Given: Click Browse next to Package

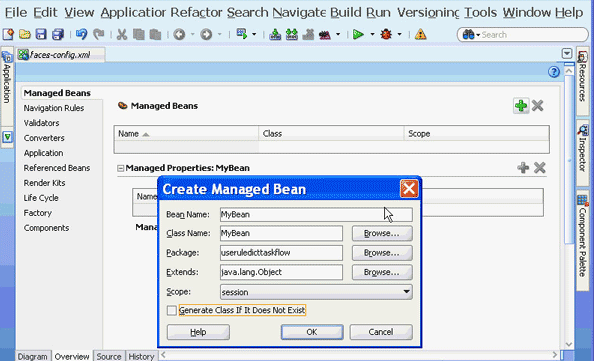Looking at the screenshot, I should pyautogui.click(x=382, y=253).
